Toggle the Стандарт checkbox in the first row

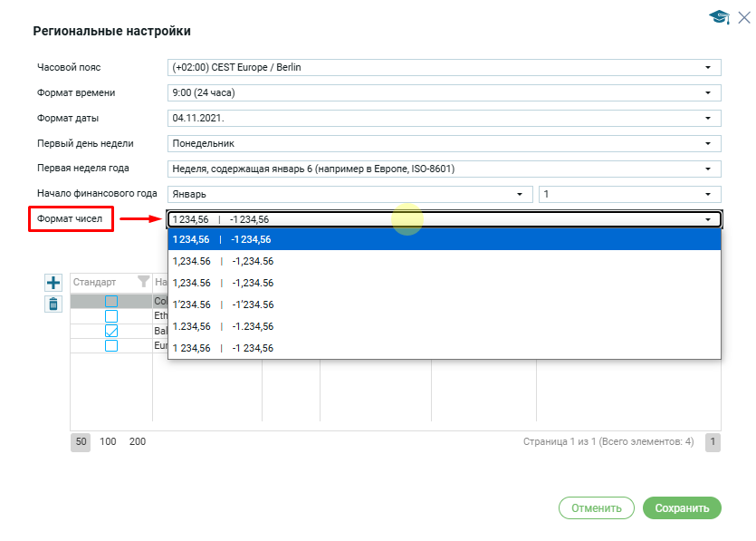(111, 302)
